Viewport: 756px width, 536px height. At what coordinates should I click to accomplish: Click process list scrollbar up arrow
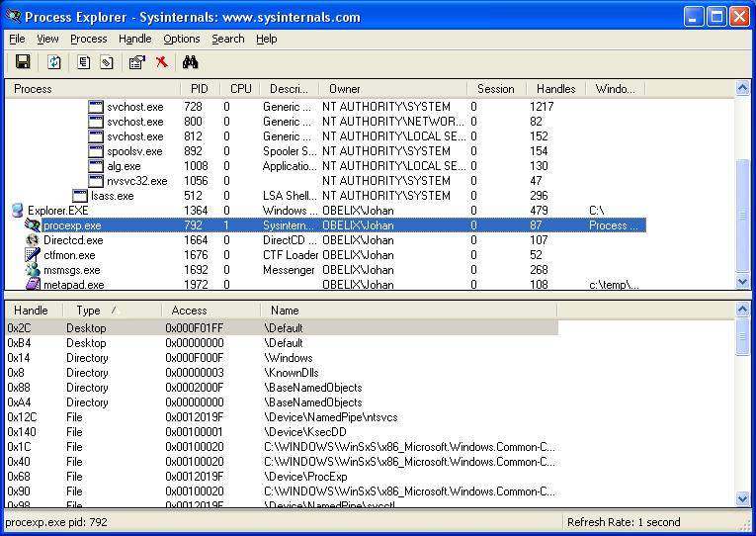click(742, 88)
